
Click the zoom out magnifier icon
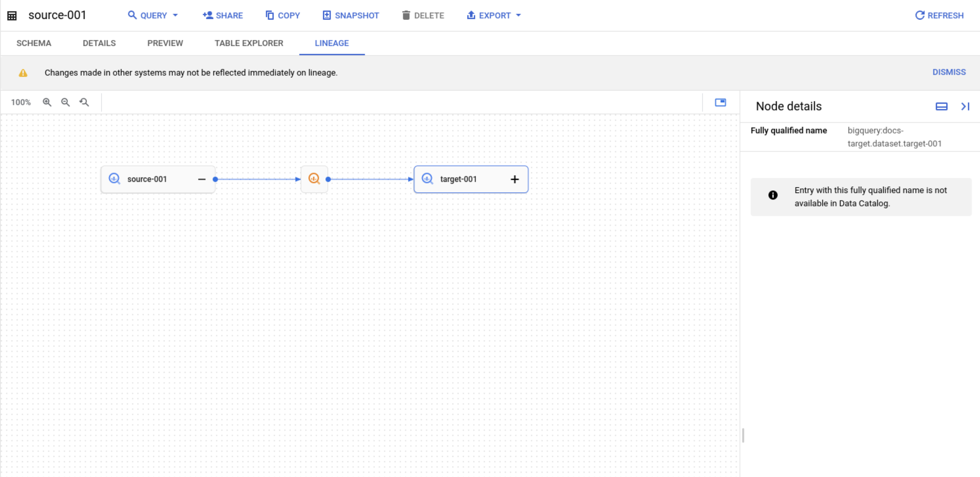[x=66, y=102]
